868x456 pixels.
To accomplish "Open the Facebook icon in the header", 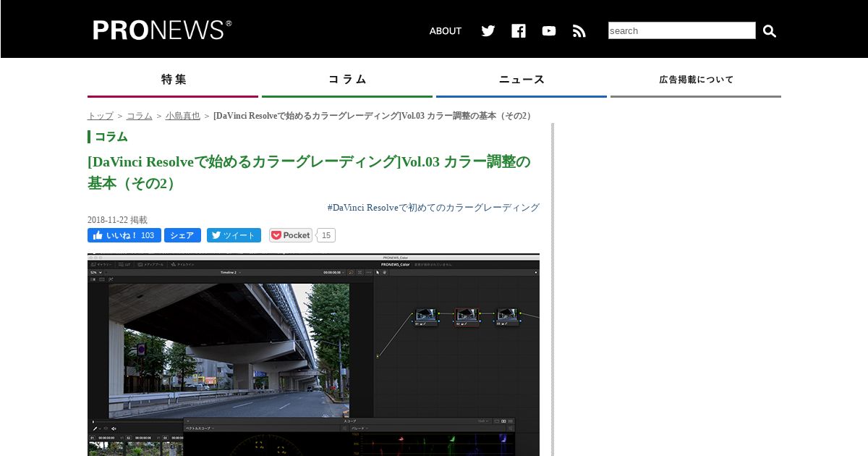I will [519, 30].
